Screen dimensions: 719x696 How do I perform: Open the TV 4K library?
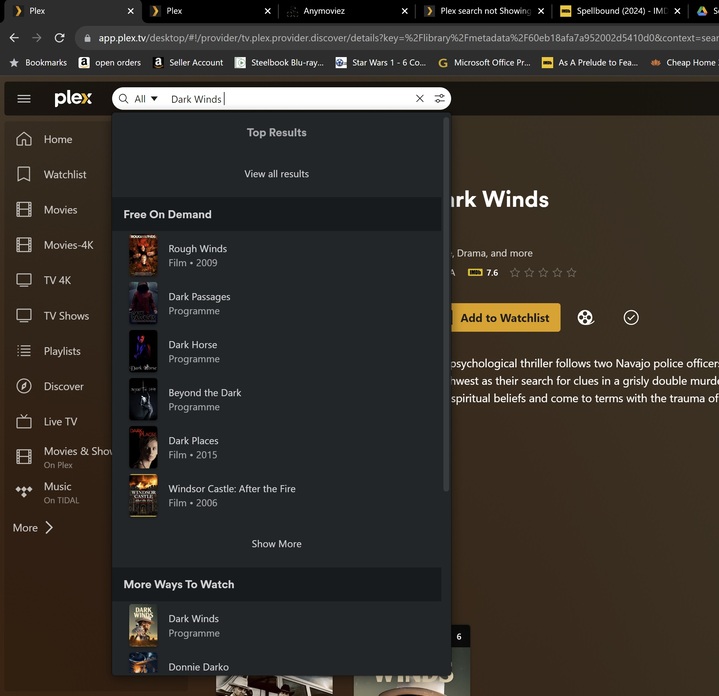click(57, 280)
